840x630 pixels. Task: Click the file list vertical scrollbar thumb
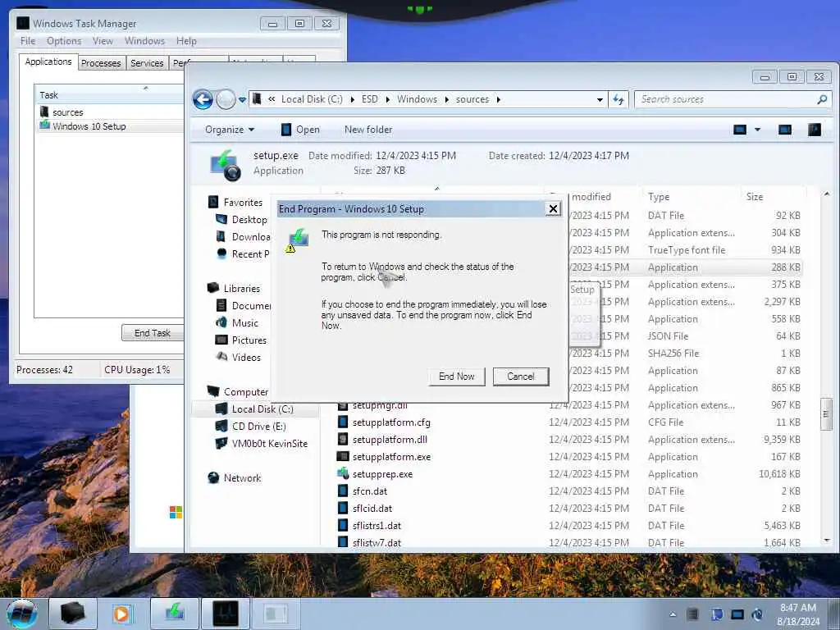click(x=826, y=414)
